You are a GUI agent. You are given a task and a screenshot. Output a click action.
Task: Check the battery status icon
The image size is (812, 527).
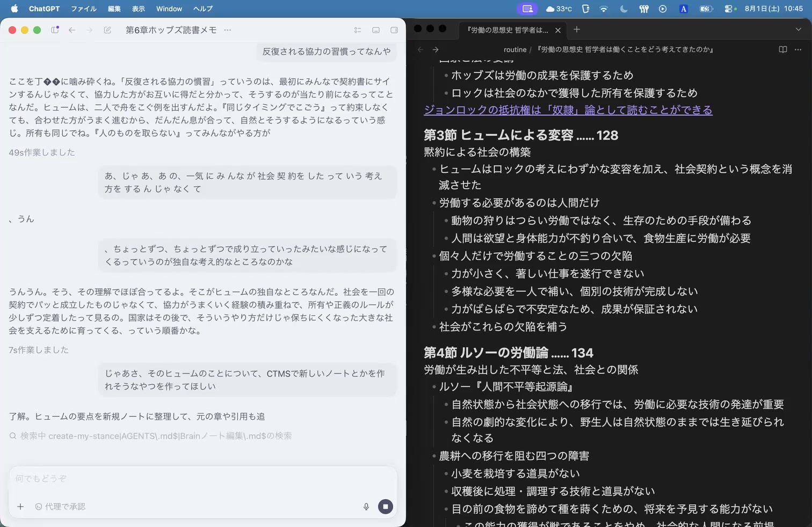pyautogui.click(x=706, y=9)
